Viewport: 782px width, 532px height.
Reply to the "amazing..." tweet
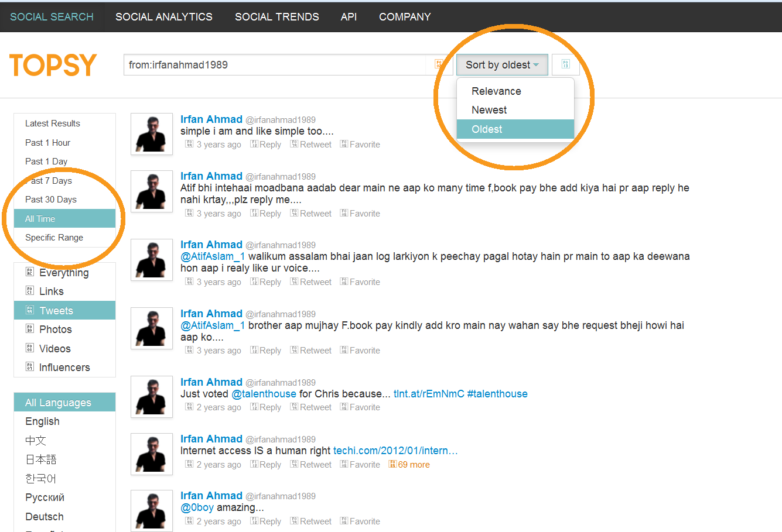tap(266, 521)
